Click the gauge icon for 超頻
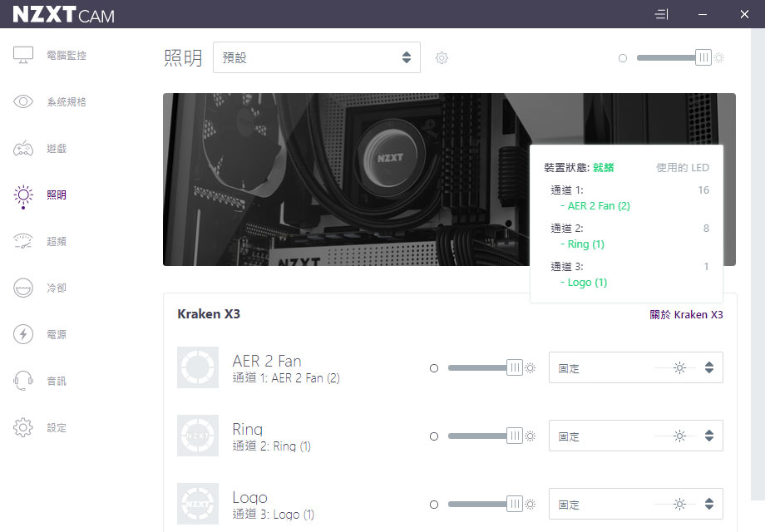The height and width of the screenshot is (532, 765). 23,241
